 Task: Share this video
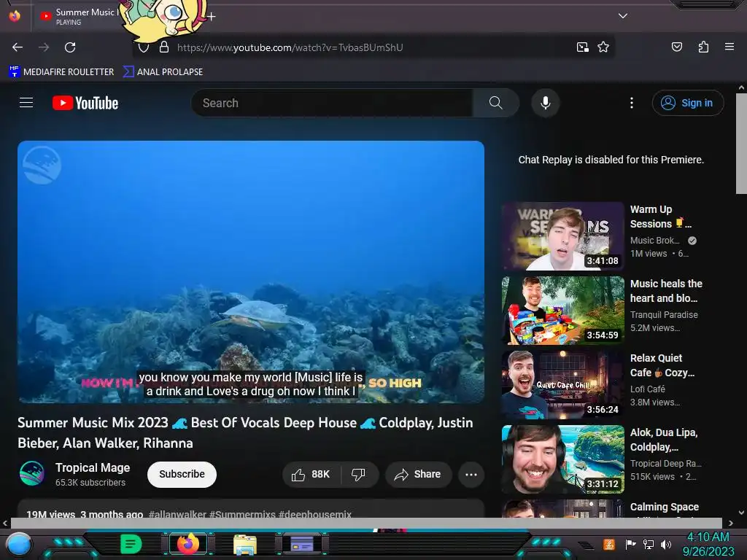418,474
